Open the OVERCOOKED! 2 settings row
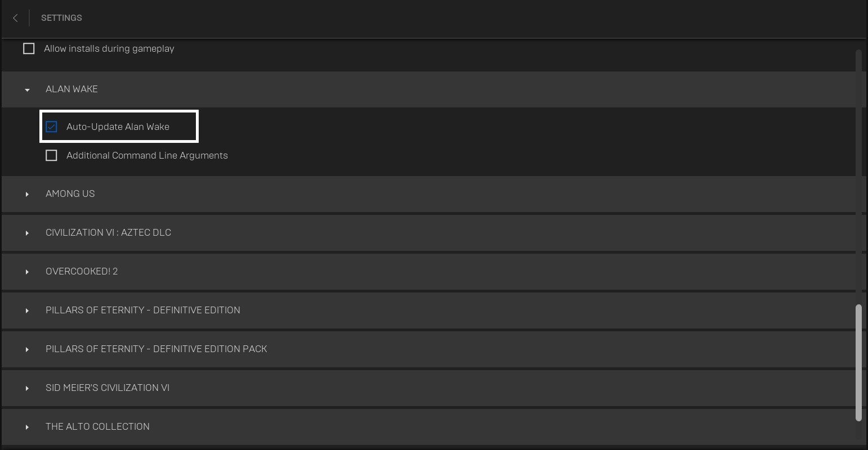Viewport: 868px width, 450px height. [82, 271]
